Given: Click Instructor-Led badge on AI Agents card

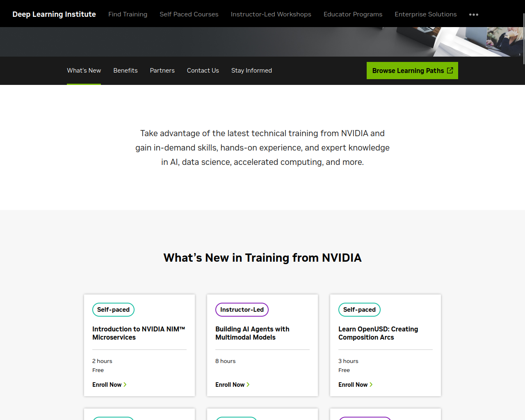Looking at the screenshot, I should pos(242,310).
